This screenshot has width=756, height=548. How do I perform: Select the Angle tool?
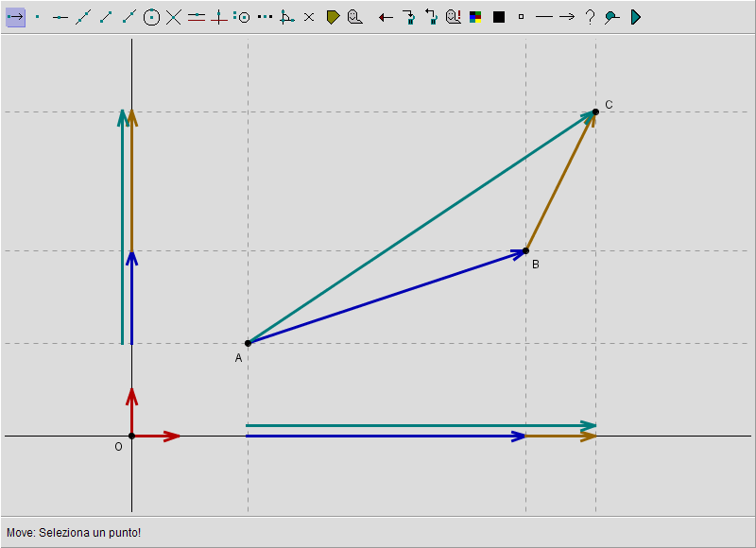pyautogui.click(x=287, y=17)
